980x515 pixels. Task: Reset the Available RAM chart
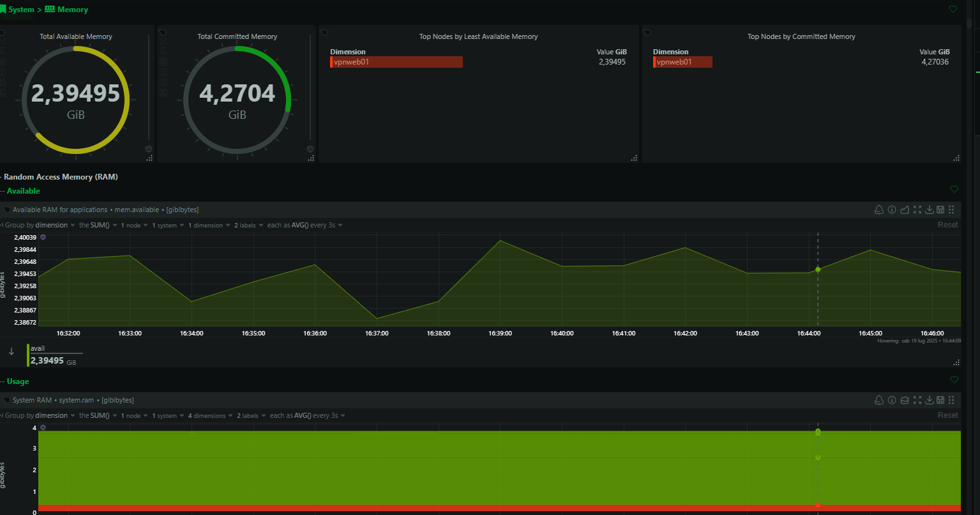click(x=947, y=225)
